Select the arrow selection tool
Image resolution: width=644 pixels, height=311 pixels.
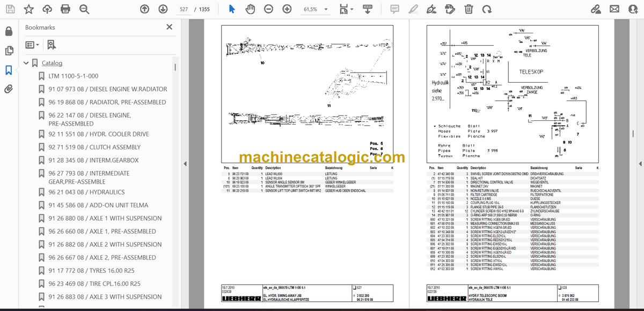(x=232, y=9)
